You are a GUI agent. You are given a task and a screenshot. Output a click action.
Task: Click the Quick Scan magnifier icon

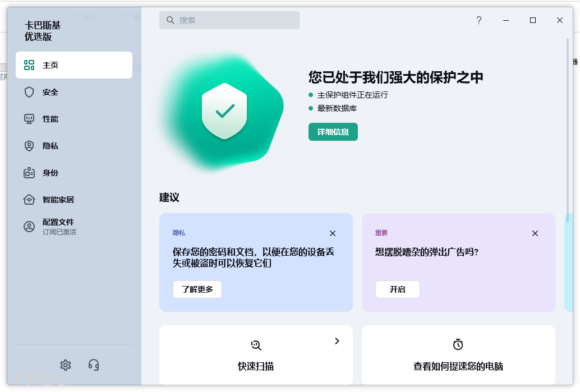(256, 345)
